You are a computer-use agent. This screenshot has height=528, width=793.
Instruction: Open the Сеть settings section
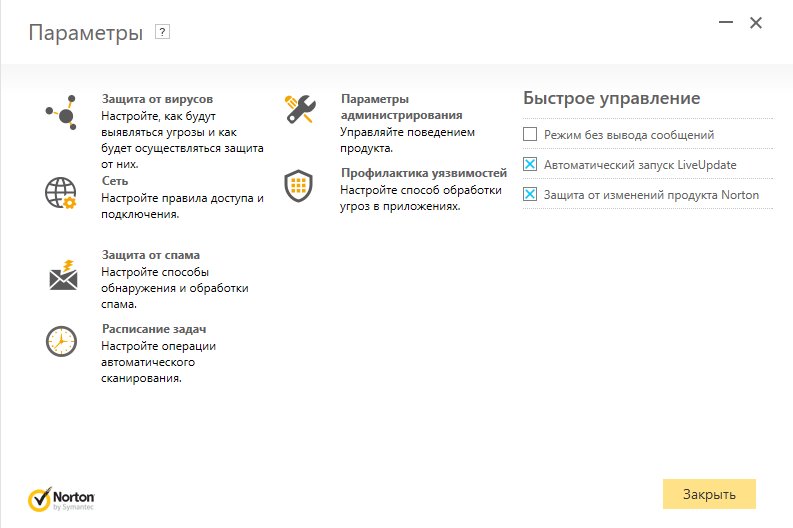coord(115,181)
